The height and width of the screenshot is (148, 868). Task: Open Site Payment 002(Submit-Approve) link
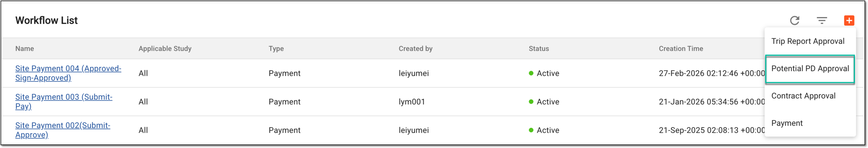pos(63,130)
